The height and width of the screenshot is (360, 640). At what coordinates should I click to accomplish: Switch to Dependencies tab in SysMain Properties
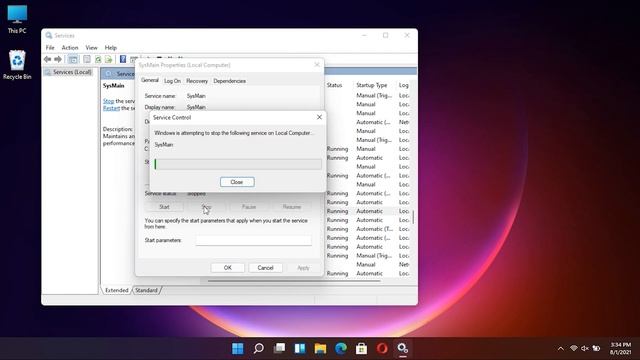coord(229,81)
